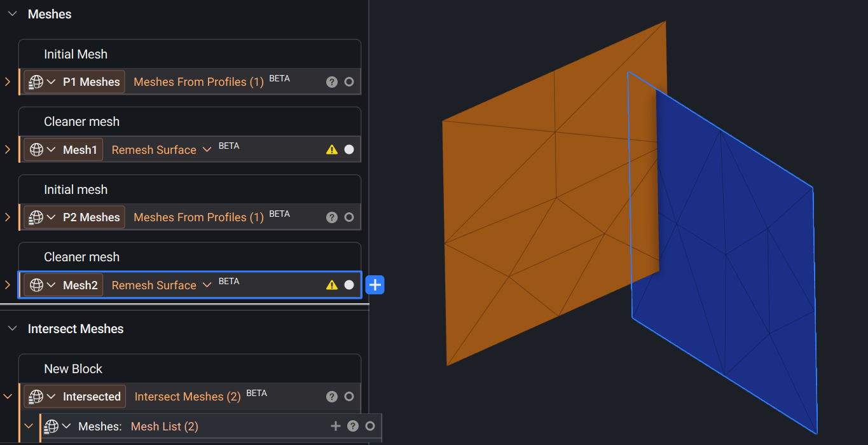868x445 pixels.
Task: Click the warning icon on Mesh1
Action: tap(332, 150)
